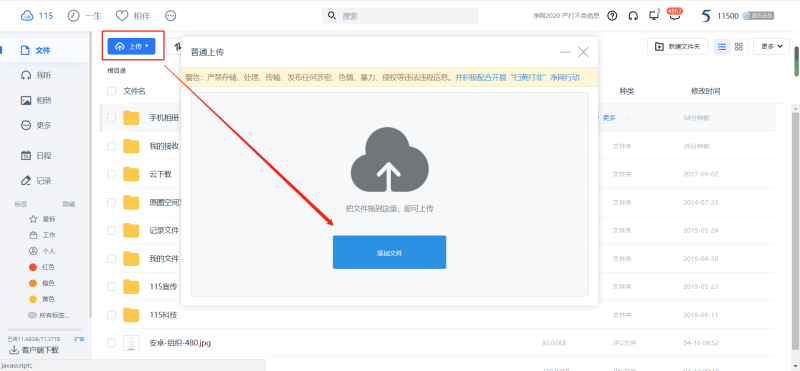Open the 安卓-组织-480.jpg thumbnail
Image resolution: width=800 pixels, height=371 pixels.
(131, 343)
